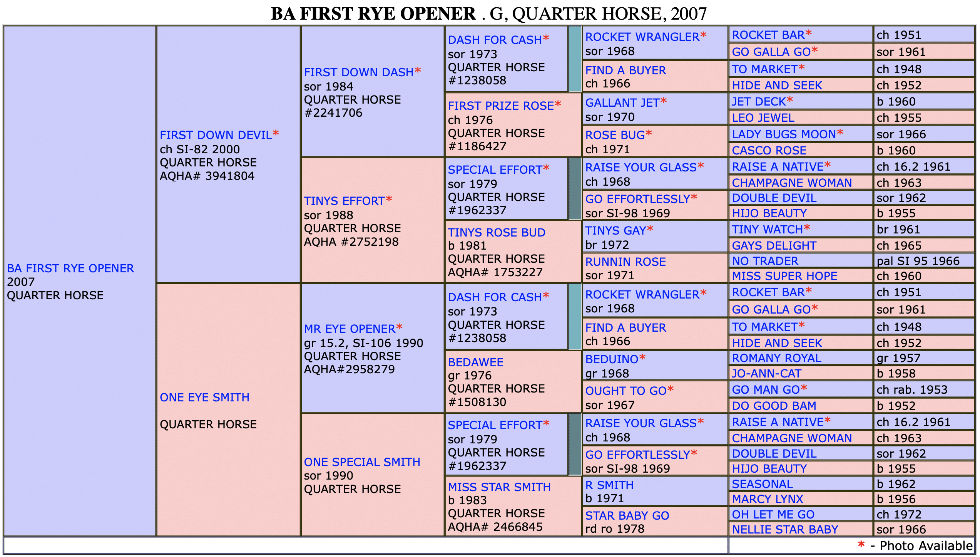
Task: Open the R SMITH link
Action: click(x=609, y=485)
